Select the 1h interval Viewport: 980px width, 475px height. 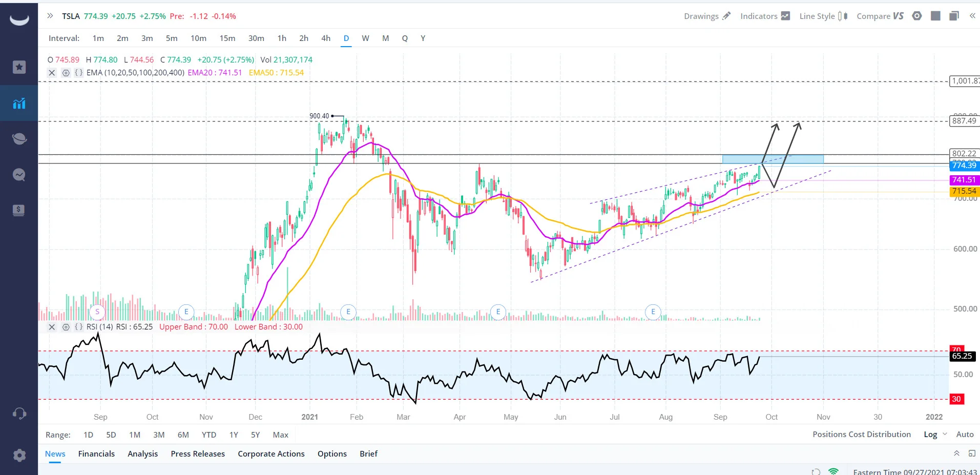[282, 38]
